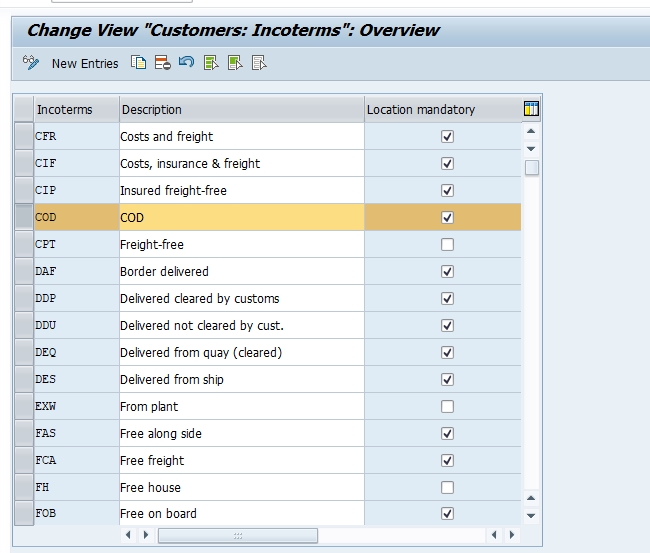The height and width of the screenshot is (553, 650).
Task: Select the FOB row using its row selector
Action: pyautogui.click(x=24, y=514)
